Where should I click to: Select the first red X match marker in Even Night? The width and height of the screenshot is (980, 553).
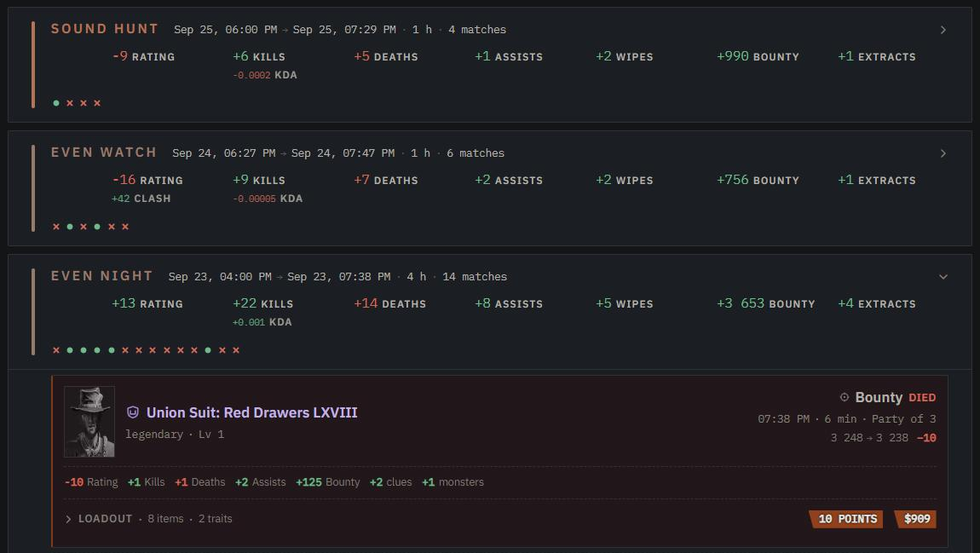(x=56, y=350)
